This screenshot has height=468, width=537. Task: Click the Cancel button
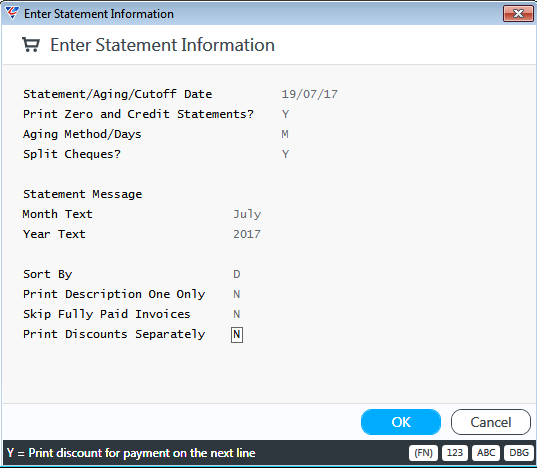point(491,422)
